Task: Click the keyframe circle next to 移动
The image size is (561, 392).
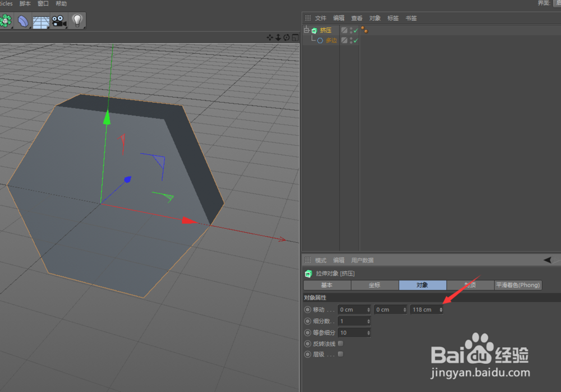Action: click(307, 310)
